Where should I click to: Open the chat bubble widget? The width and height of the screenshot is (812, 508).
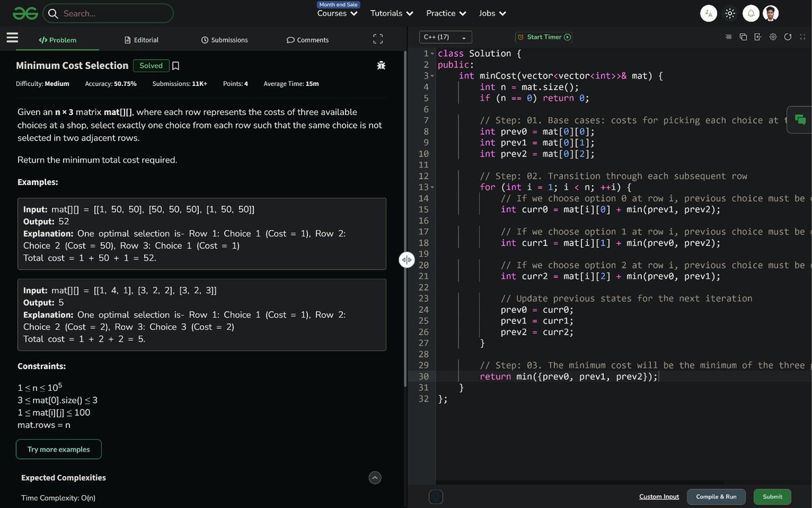point(800,120)
